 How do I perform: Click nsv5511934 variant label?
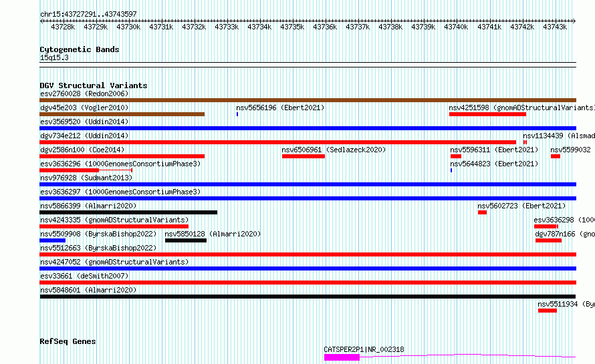pos(566,304)
